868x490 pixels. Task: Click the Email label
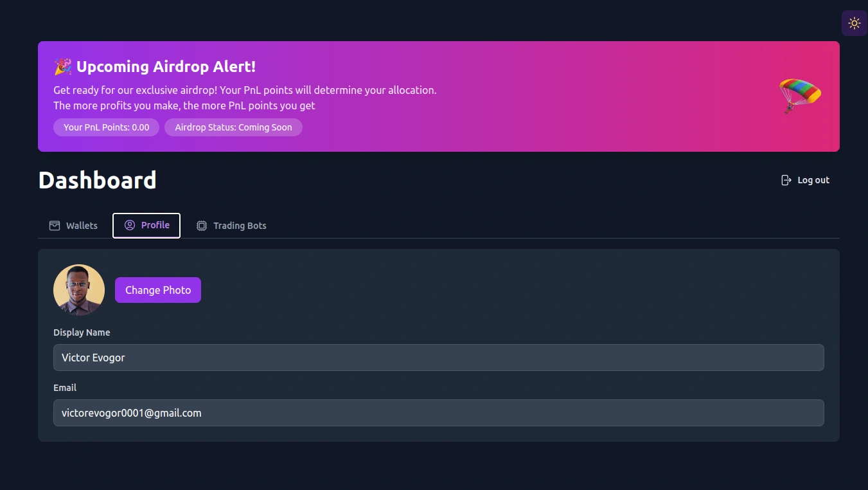coord(65,388)
